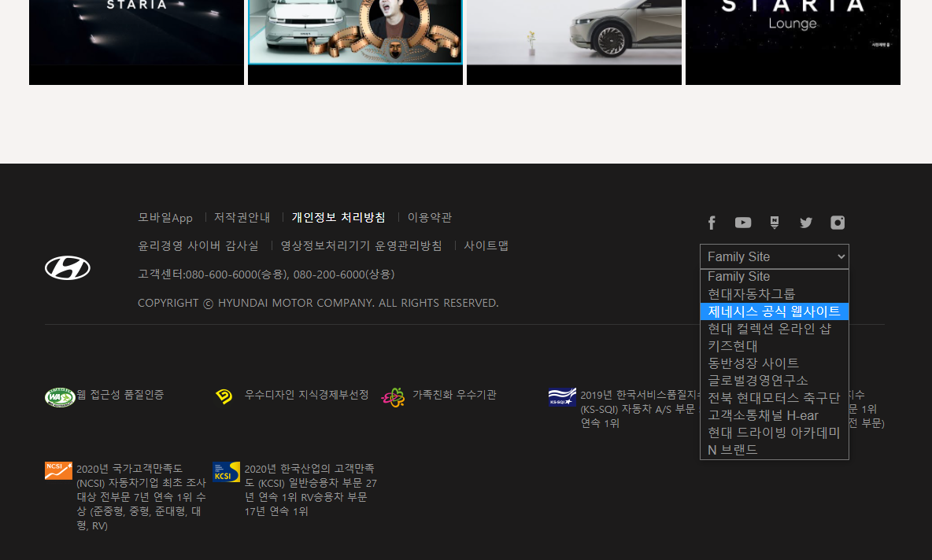Open Hyundai Facebook page icon

712,223
